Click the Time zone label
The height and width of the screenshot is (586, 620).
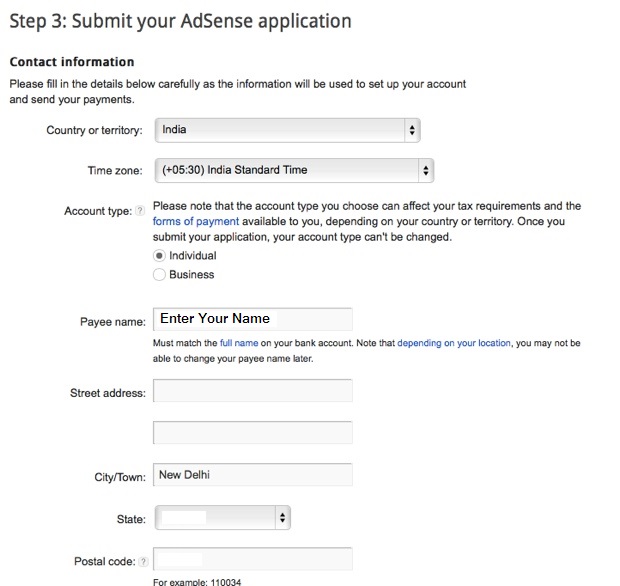click(x=117, y=172)
